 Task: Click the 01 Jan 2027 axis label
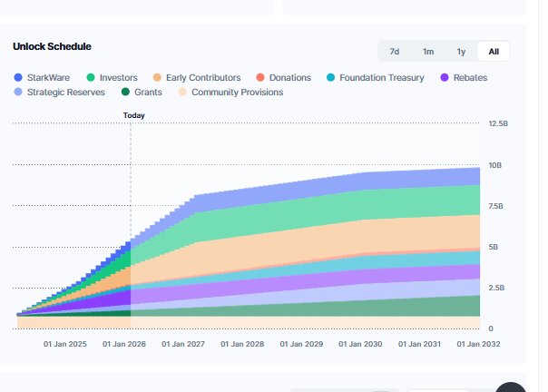184,344
